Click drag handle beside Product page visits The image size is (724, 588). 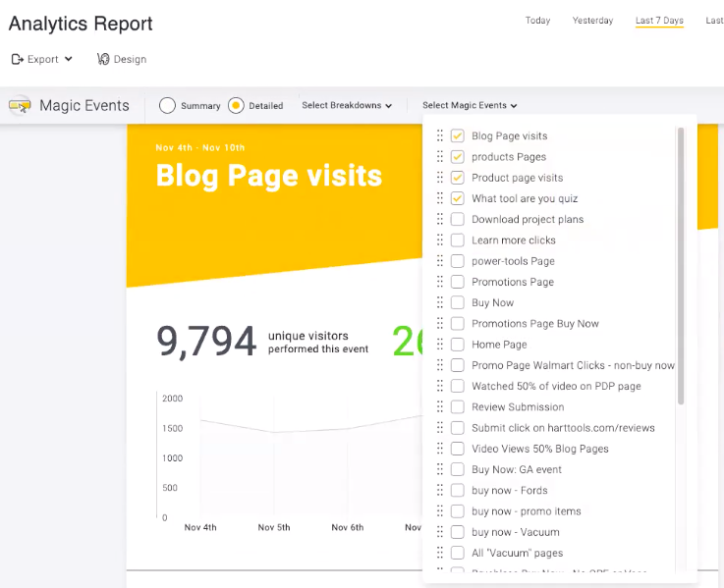tap(439, 178)
